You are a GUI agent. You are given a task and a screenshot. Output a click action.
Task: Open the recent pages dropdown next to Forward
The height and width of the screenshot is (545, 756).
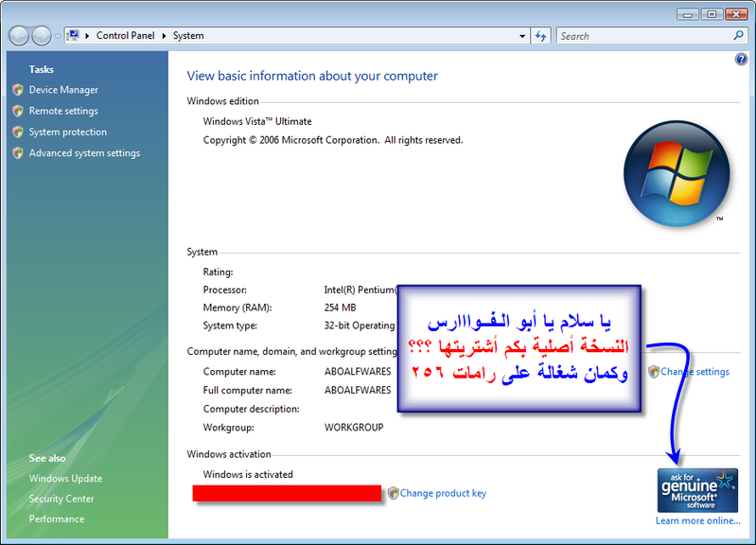58,36
